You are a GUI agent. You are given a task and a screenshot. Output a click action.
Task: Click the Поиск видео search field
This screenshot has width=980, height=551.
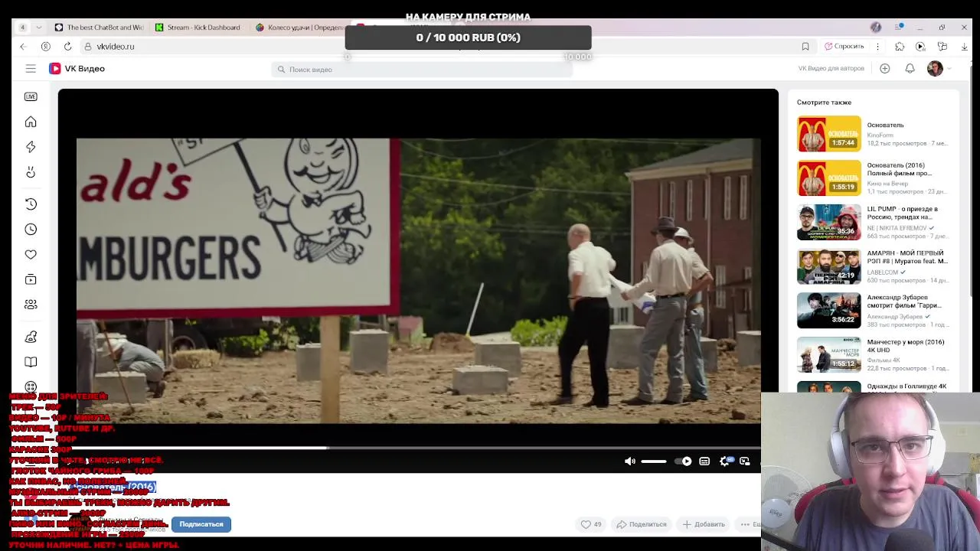point(422,70)
